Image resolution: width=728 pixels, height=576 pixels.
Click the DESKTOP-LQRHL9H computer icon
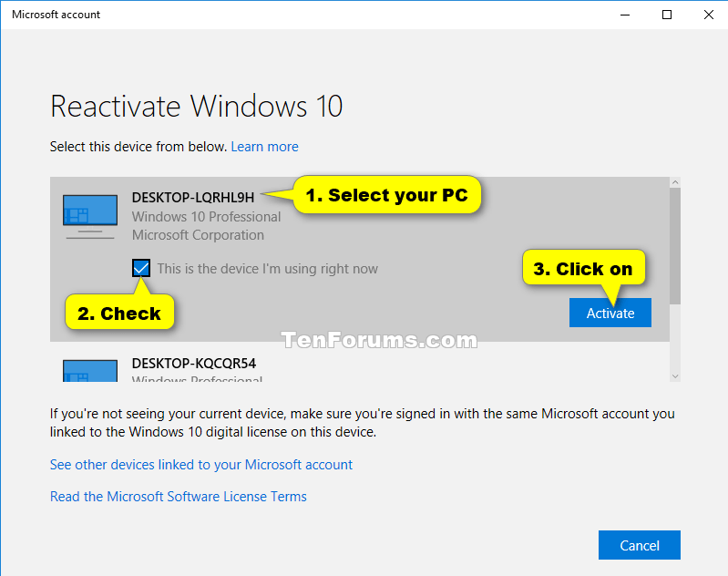(90, 217)
